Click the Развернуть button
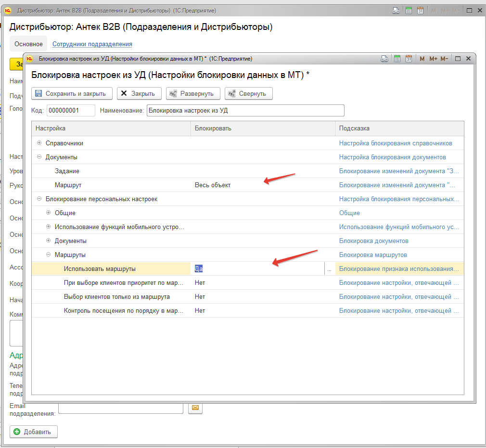Image resolution: width=486 pixels, height=448 pixels. tap(193, 93)
